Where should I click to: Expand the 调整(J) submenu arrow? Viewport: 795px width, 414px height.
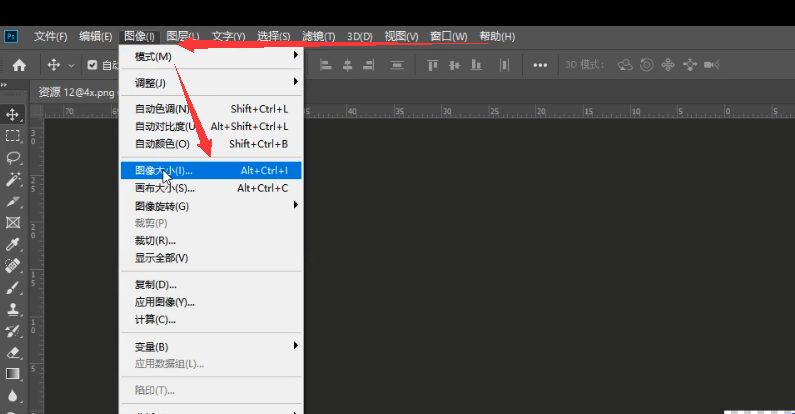pos(296,82)
